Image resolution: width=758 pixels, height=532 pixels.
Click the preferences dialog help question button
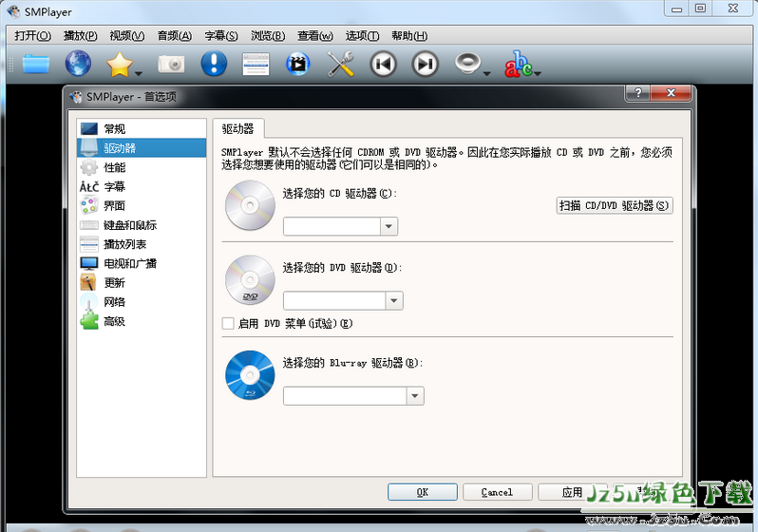point(637,93)
